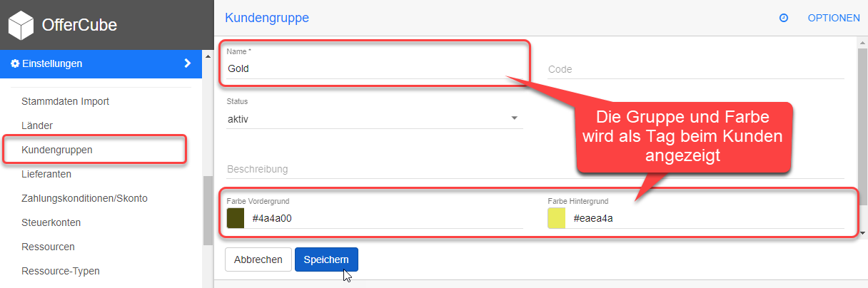Open Ressource-Typen sidebar entry
The image size is (868, 288).
61,271
